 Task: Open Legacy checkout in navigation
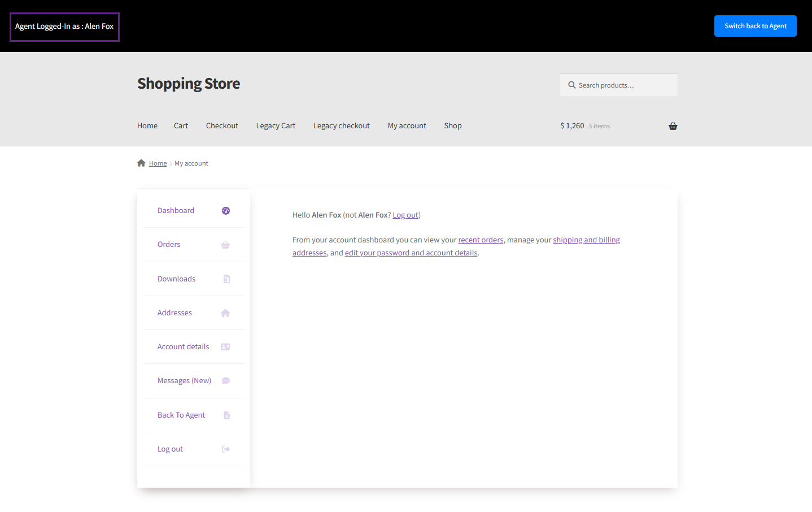coord(342,125)
